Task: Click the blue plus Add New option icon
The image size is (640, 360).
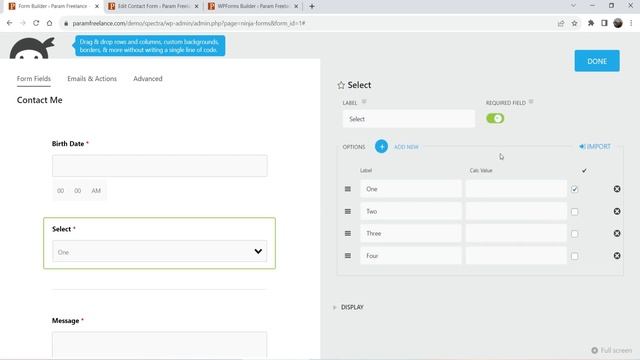Action: [x=381, y=147]
